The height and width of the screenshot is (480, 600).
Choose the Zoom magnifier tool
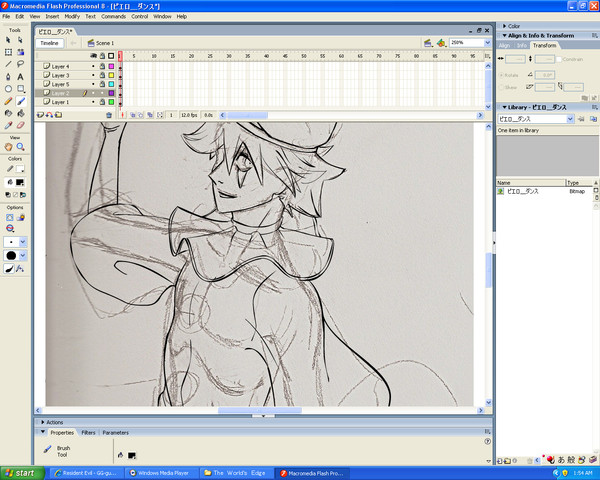coord(21,146)
